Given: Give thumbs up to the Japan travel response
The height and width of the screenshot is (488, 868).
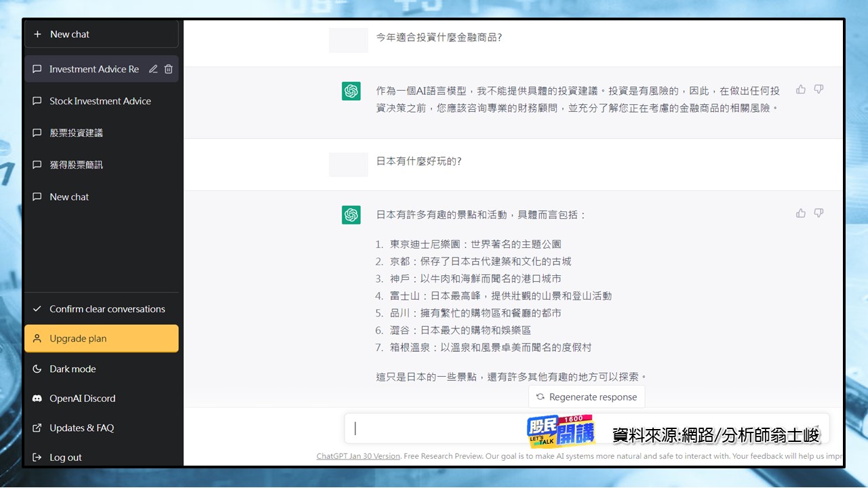Looking at the screenshot, I should (800, 212).
